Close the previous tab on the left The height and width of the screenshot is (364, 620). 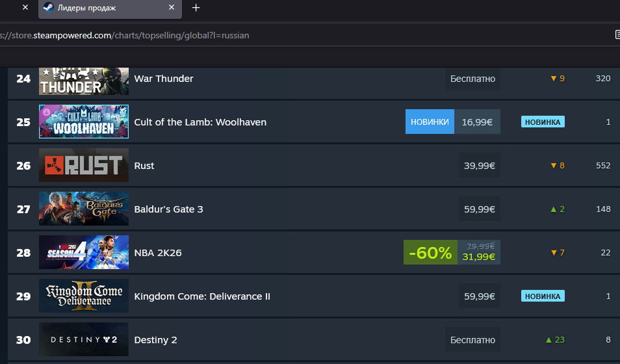click(x=25, y=8)
